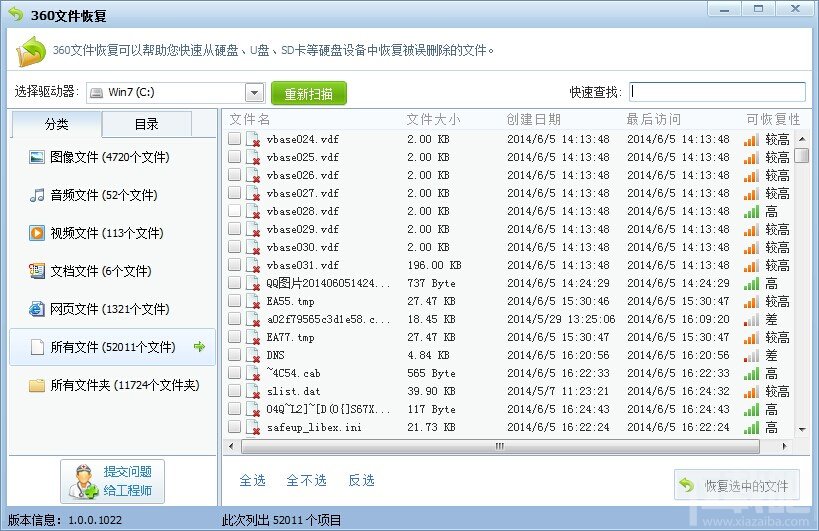Viewport: 819px width, 531px height.
Task: Click the horizontal scrollbar right arrow
Action: (x=785, y=446)
